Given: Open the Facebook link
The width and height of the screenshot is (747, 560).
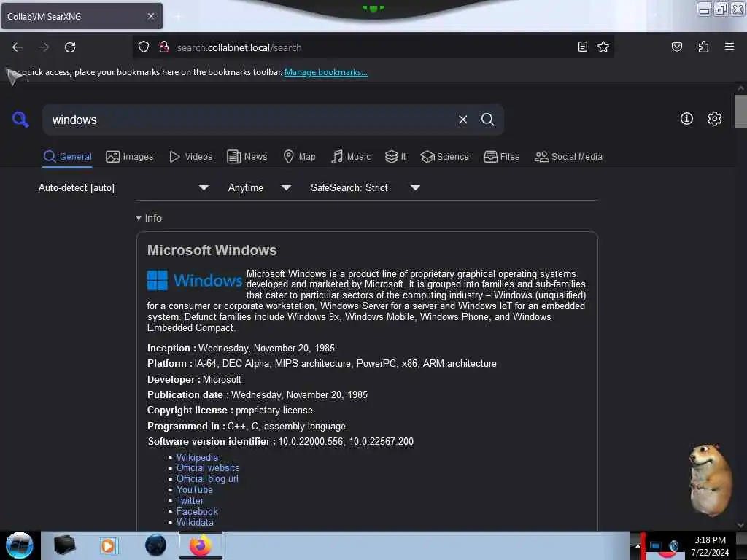Looking at the screenshot, I should point(197,511).
